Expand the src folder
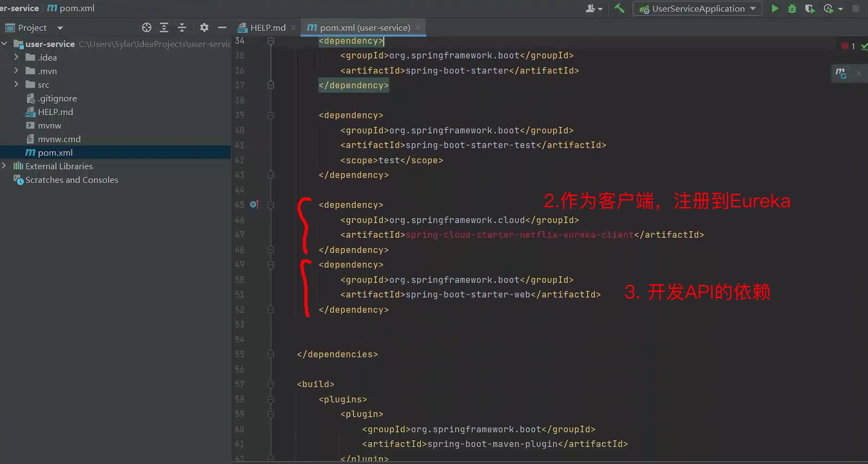868x464 pixels. point(16,85)
